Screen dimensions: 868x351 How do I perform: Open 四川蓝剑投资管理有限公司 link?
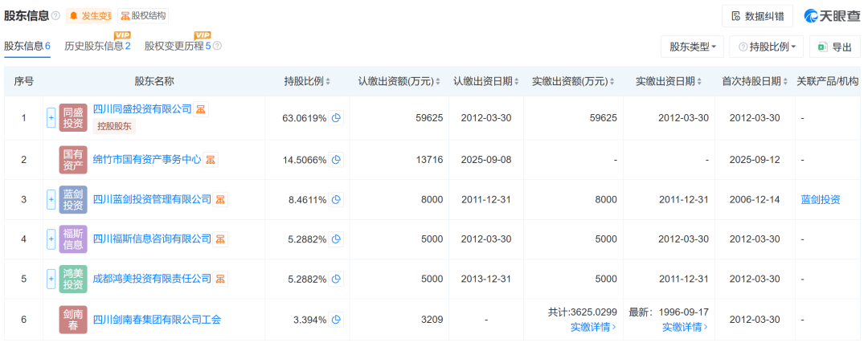tap(152, 199)
